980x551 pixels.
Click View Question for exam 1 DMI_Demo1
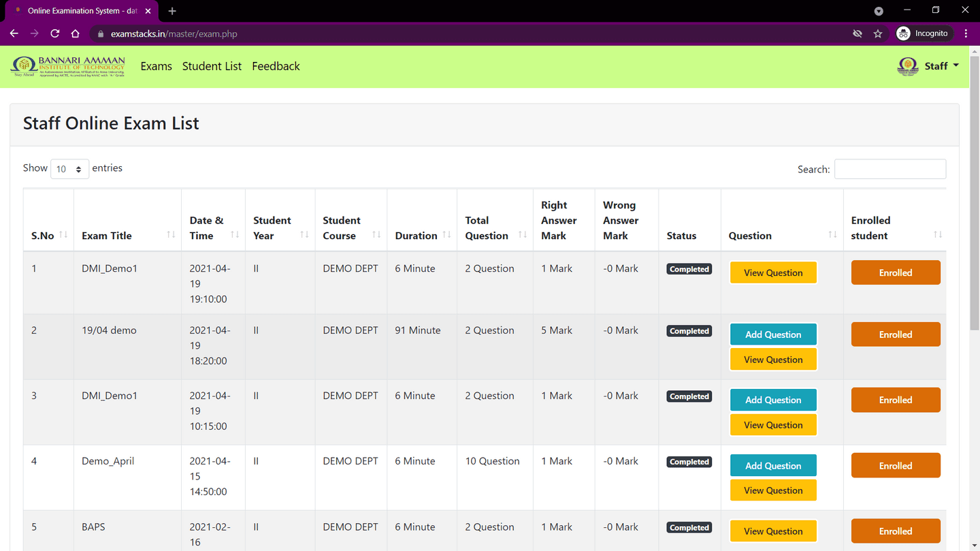coord(773,272)
